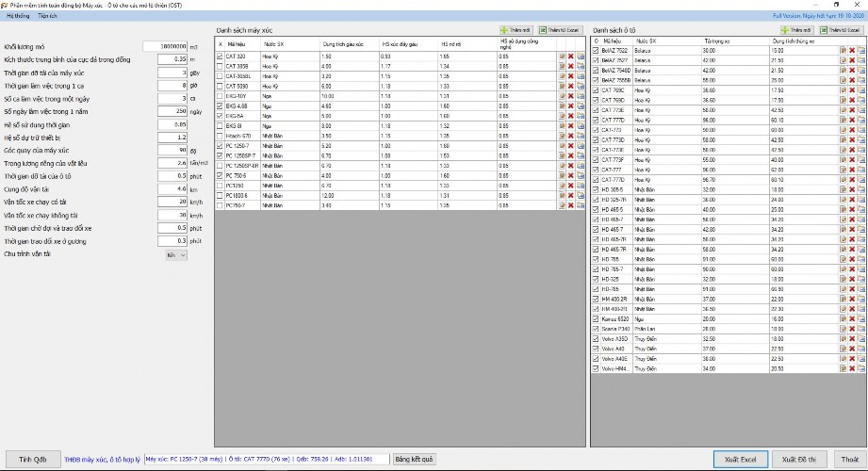Click the Khối lượng mỏ input field
Image resolution: width=868 pixels, height=471 pixels.
pyautogui.click(x=164, y=45)
